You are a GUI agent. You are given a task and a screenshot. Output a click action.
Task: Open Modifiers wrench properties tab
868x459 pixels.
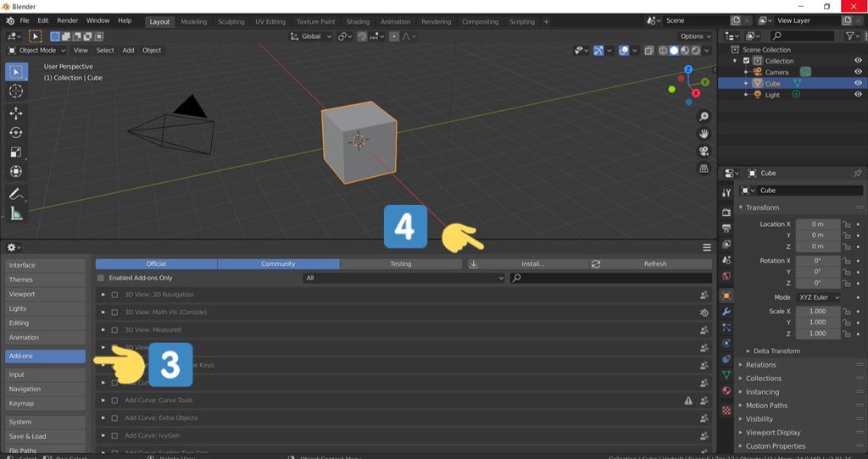(x=726, y=312)
